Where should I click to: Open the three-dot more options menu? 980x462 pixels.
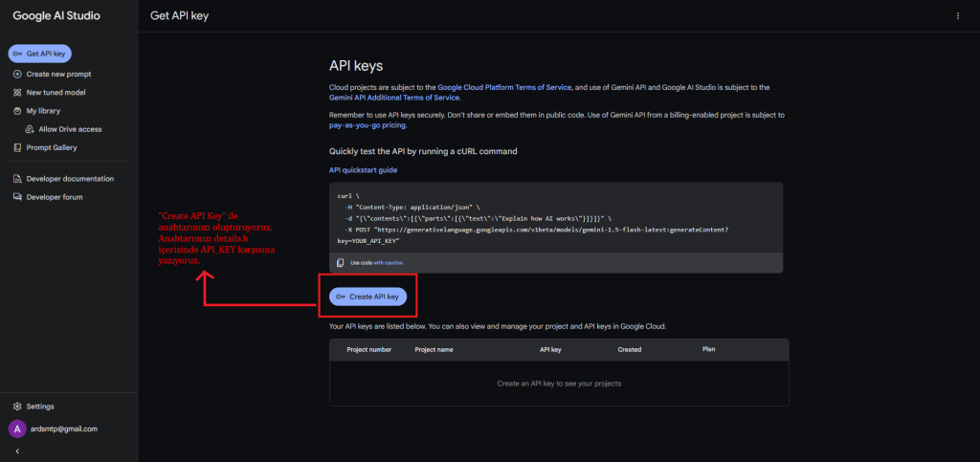click(957, 16)
